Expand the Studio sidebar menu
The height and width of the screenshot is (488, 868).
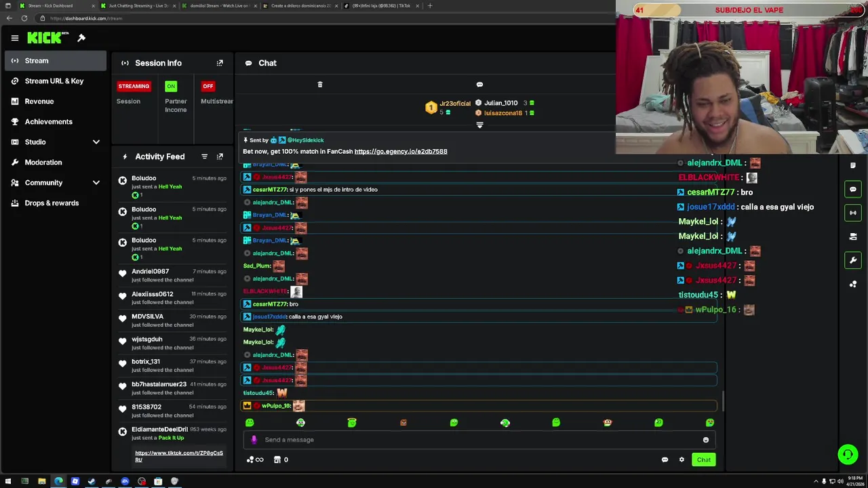96,142
